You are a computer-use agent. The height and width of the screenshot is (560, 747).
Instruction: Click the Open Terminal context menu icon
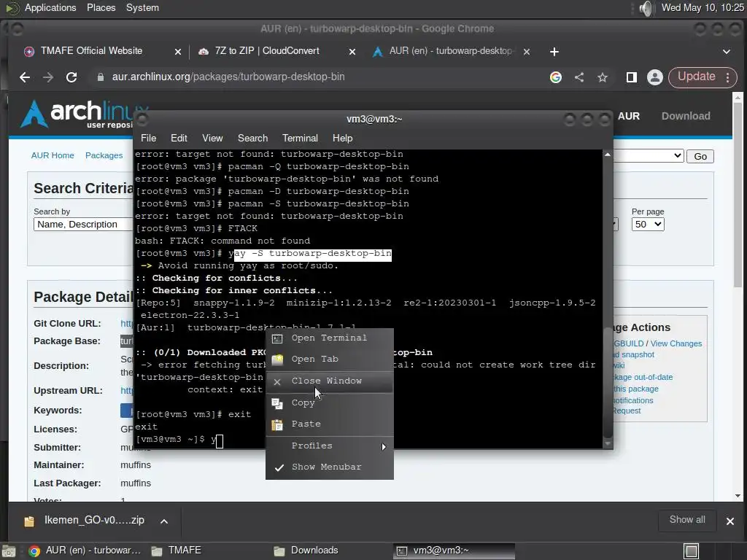277,338
